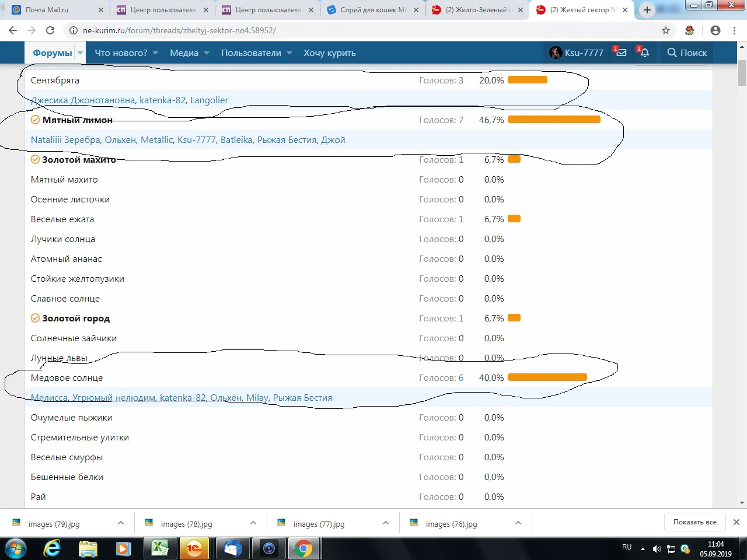Click the Показать все downloads button

tap(694, 522)
